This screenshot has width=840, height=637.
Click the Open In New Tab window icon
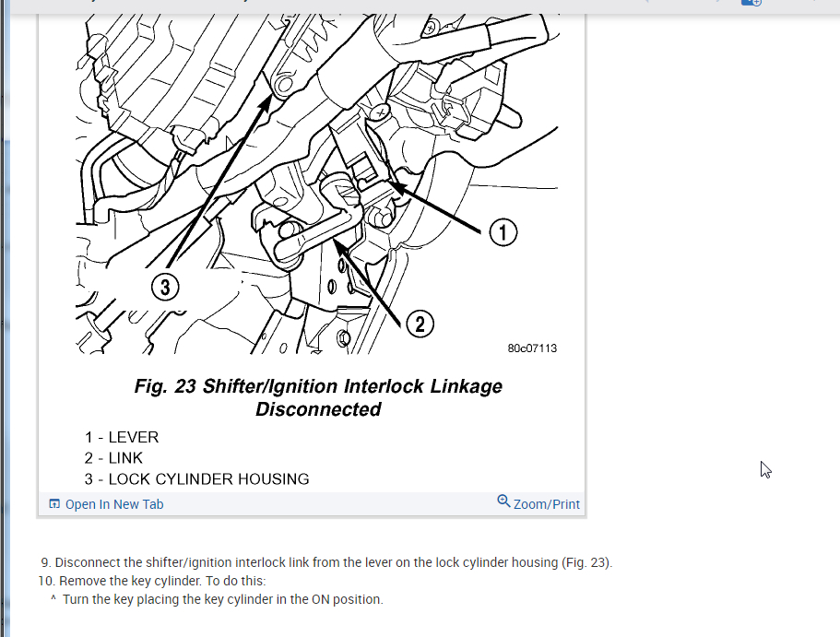tap(54, 503)
